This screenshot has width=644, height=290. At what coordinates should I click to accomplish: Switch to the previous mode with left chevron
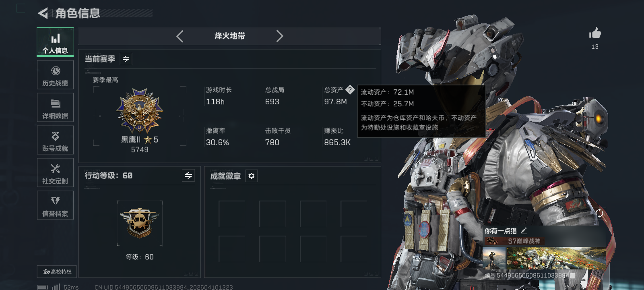(x=180, y=36)
